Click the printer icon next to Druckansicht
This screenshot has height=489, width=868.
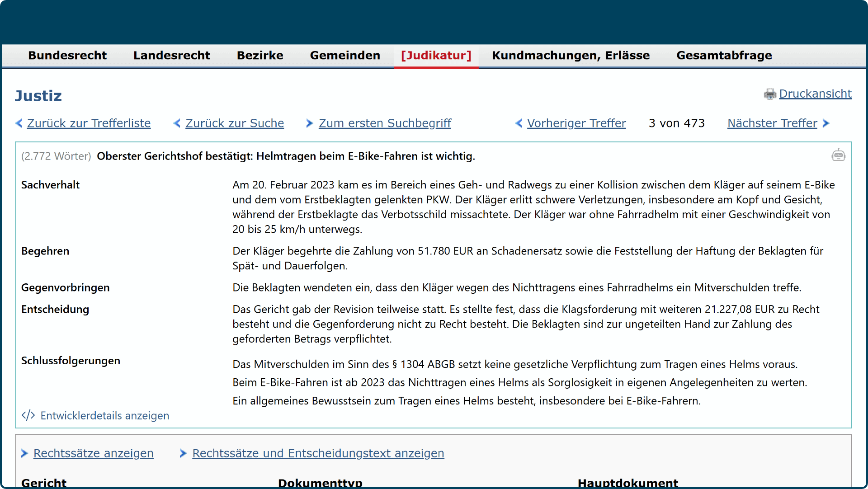tap(769, 94)
